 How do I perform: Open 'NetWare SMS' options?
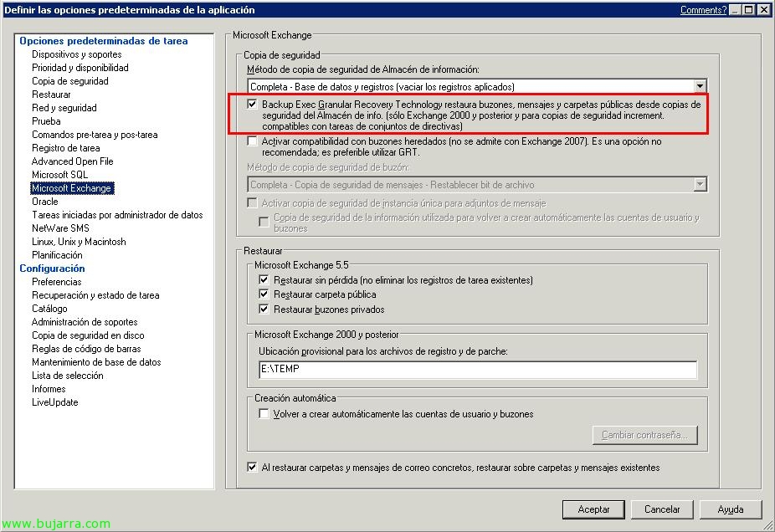tap(61, 228)
